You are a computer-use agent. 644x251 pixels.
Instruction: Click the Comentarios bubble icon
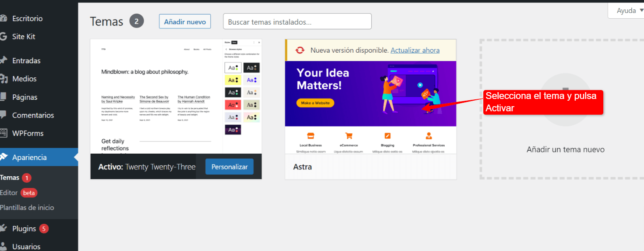coord(3,115)
